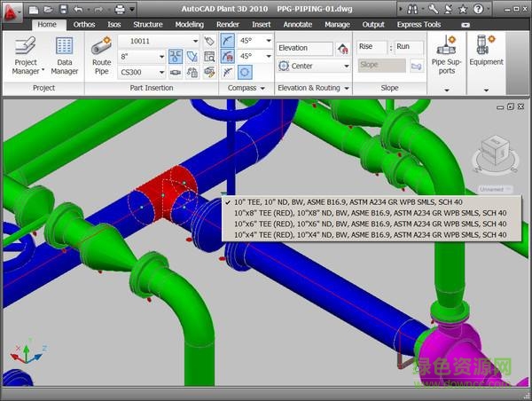
Task: Toggle the Rise slope field
Action: 372,47
